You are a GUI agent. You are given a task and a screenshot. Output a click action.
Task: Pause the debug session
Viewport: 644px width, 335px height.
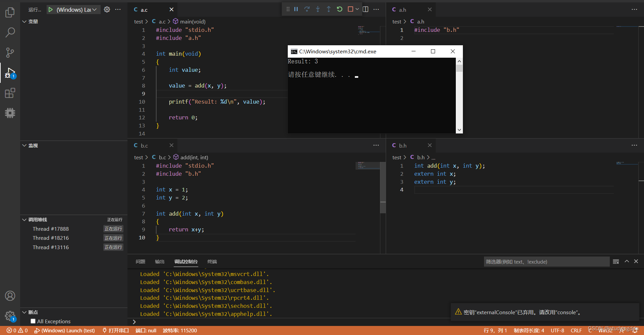296,9
